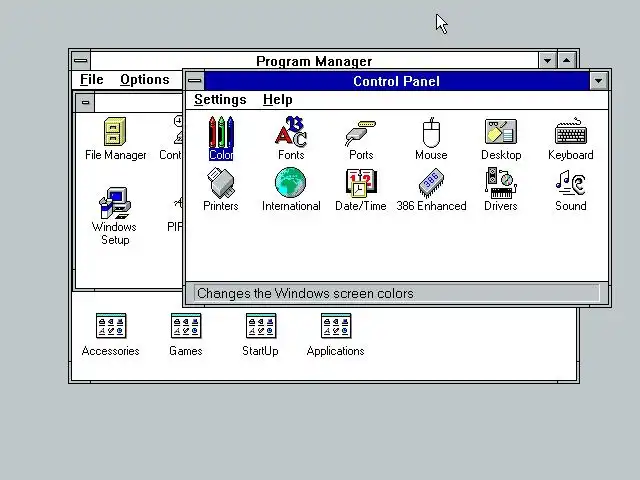Image resolution: width=640 pixels, height=480 pixels.
Task: Select the Drivers icon
Action: 501,189
